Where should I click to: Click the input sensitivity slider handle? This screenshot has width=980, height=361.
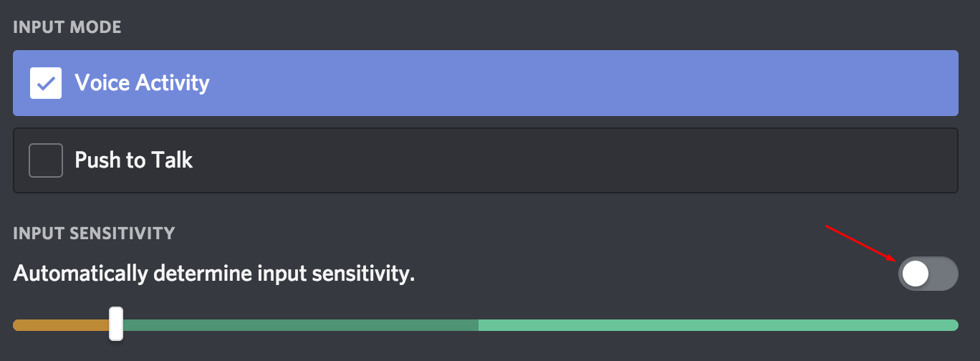[x=116, y=324]
